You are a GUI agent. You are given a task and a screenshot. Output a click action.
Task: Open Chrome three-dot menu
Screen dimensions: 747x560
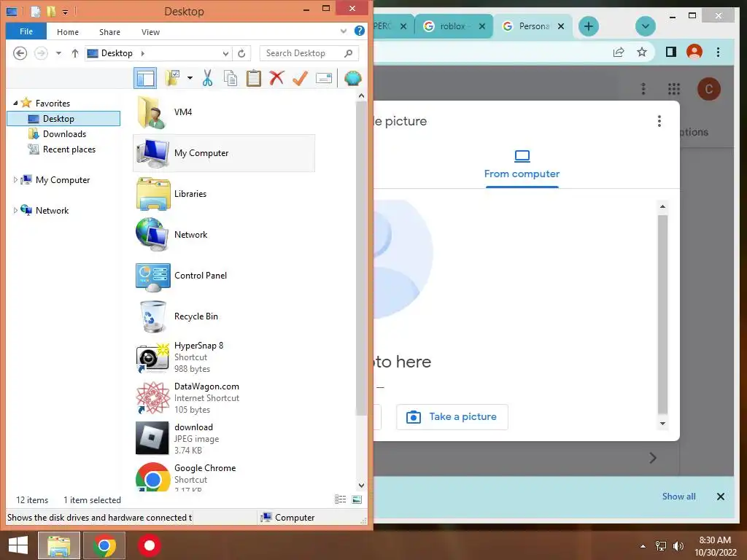[718, 52]
